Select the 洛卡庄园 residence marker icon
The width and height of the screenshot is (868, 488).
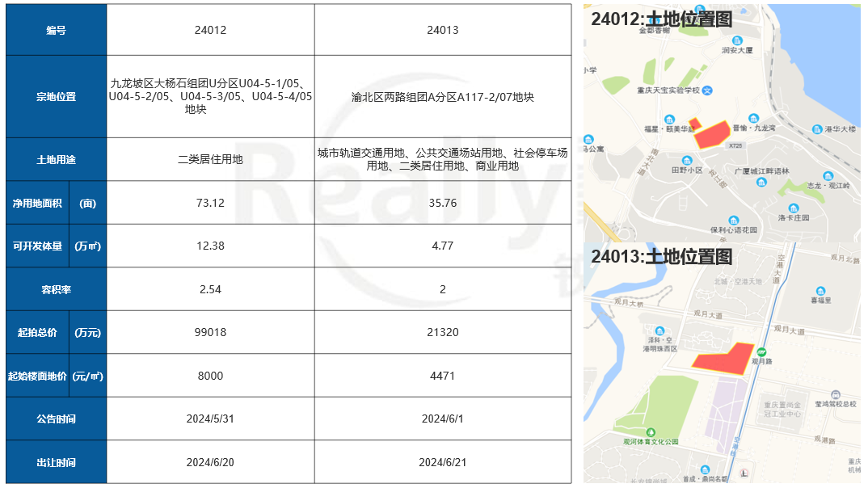(794, 208)
